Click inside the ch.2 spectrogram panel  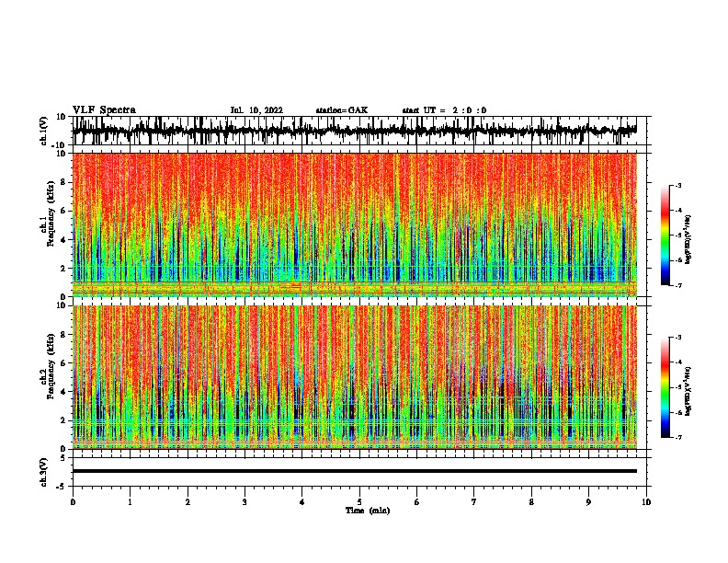(355, 377)
